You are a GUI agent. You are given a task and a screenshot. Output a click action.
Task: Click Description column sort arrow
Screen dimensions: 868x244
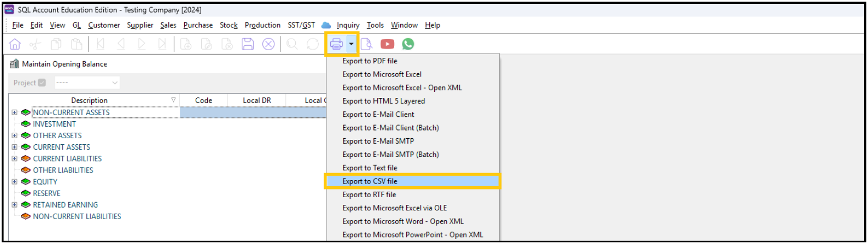(173, 100)
